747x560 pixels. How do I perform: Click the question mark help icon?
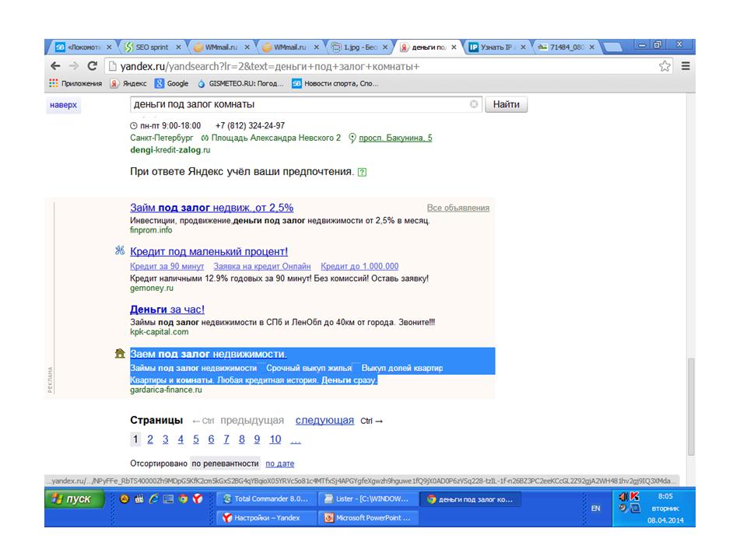tap(362, 172)
